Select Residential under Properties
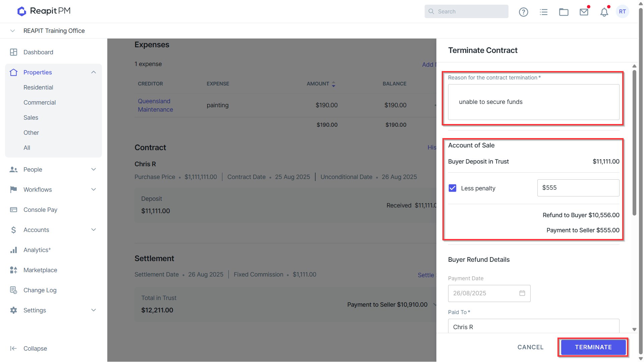Viewport: 644px width, 362px height. pos(38,87)
